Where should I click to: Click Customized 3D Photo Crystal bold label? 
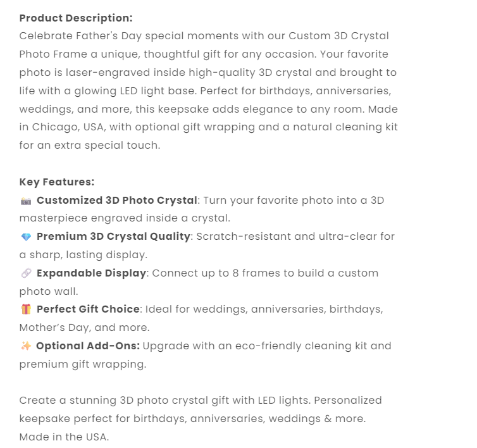click(117, 201)
